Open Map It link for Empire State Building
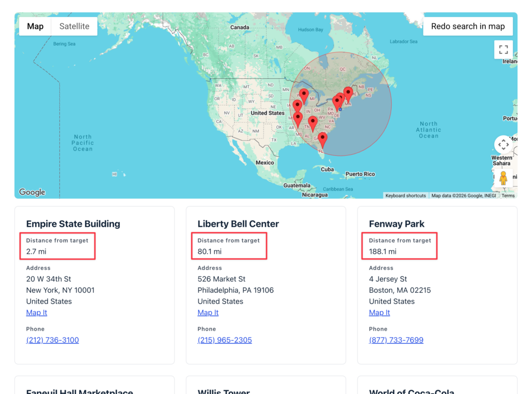The width and height of the screenshot is (532, 394). point(37,313)
